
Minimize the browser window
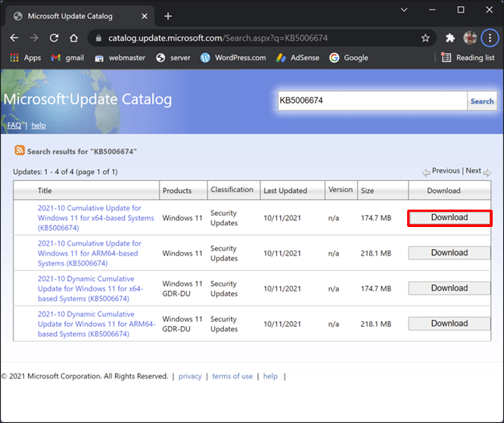point(432,10)
